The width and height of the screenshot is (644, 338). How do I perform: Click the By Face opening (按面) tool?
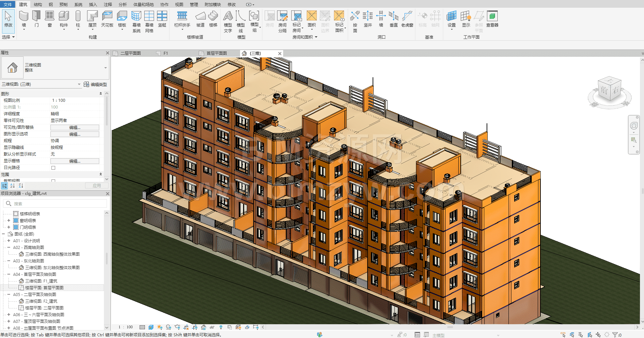point(355,22)
